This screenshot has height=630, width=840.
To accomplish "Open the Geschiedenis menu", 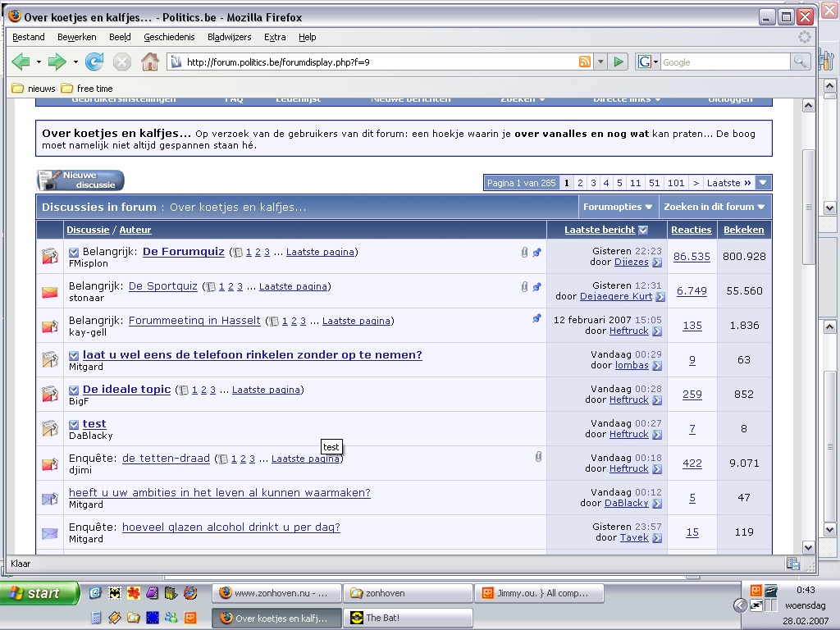I will [169, 37].
